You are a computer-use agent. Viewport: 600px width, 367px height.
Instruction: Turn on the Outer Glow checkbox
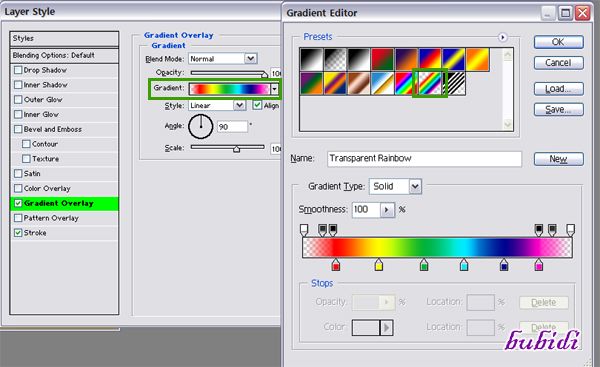coord(18,99)
